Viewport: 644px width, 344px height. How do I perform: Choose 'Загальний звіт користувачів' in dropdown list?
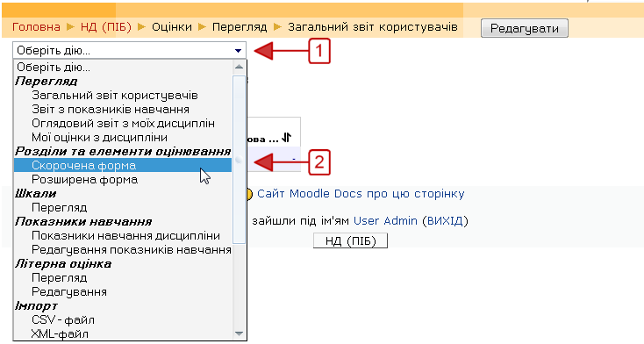[x=123, y=96]
